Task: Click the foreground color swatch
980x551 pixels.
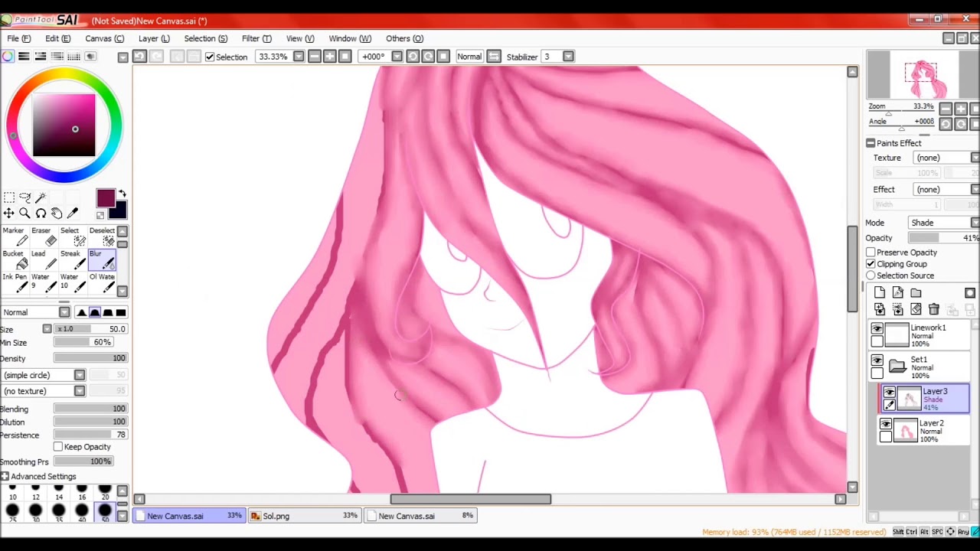Action: coord(106,199)
